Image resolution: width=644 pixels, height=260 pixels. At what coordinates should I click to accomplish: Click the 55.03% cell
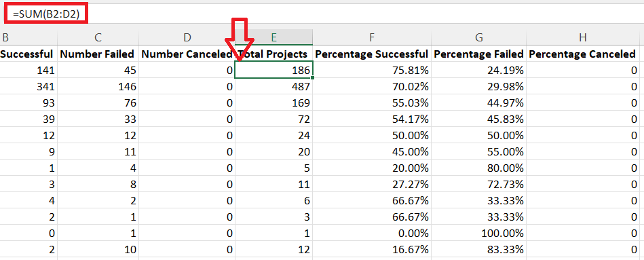pyautogui.click(x=372, y=103)
